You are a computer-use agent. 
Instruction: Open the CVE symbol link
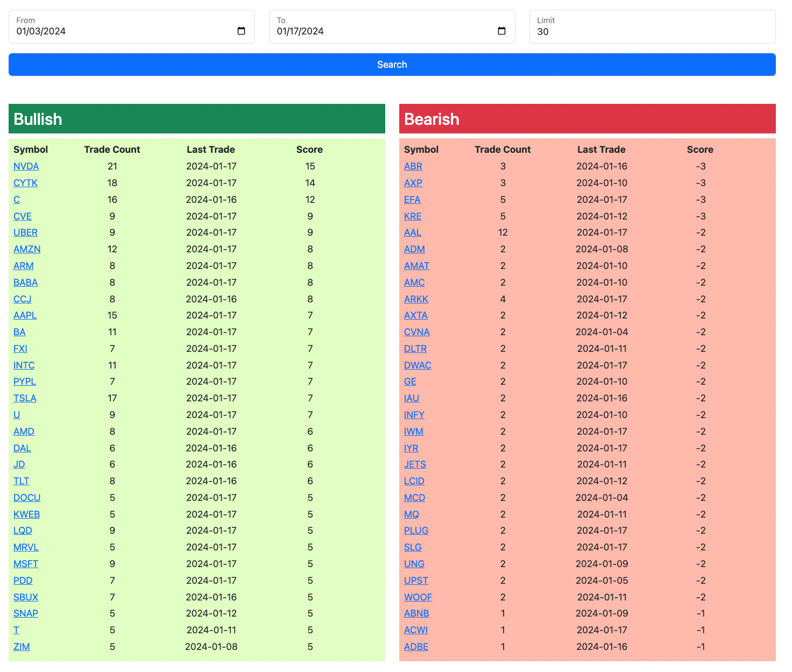tap(23, 216)
